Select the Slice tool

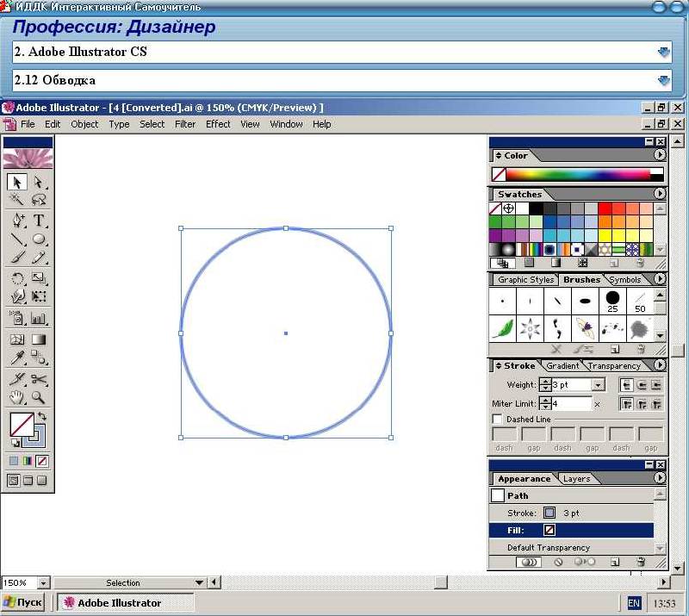[x=17, y=378]
